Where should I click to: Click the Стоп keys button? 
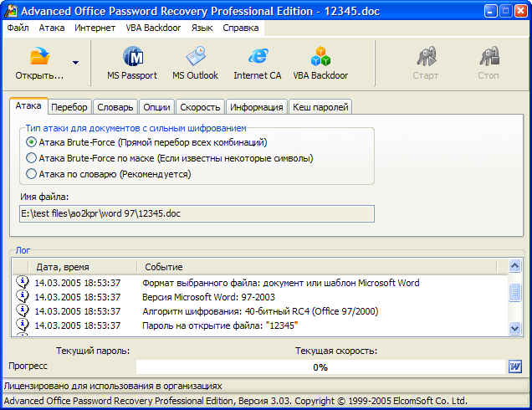(489, 63)
